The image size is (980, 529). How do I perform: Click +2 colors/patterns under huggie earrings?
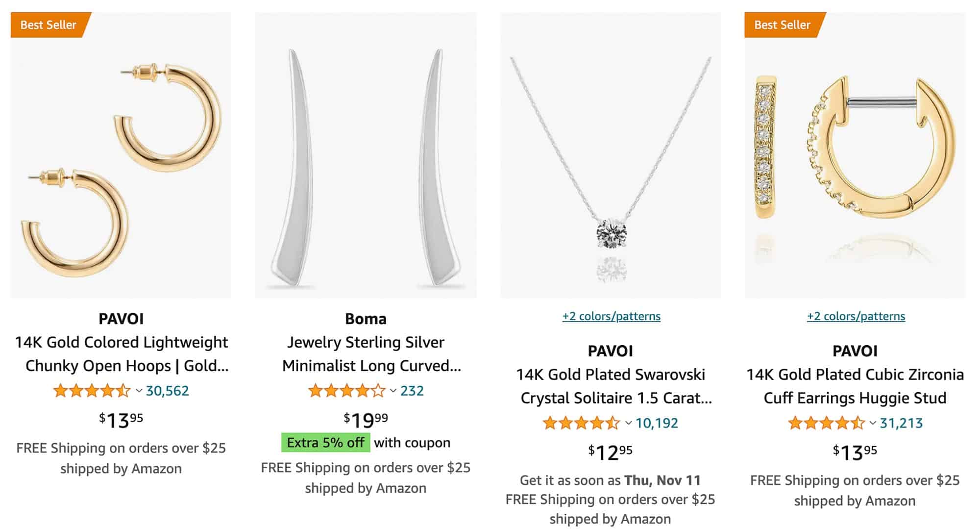[x=856, y=316]
